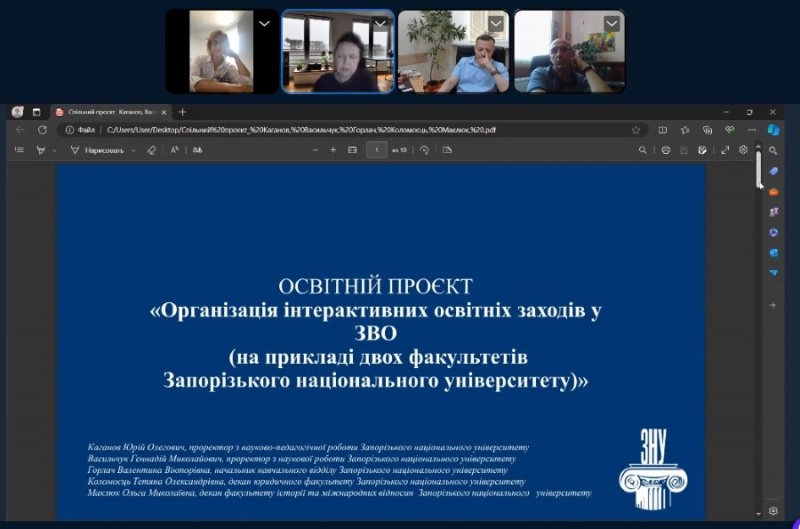Click the Файл site info indicator
Image resolution: width=800 pixels, height=529 pixels.
click(81, 130)
